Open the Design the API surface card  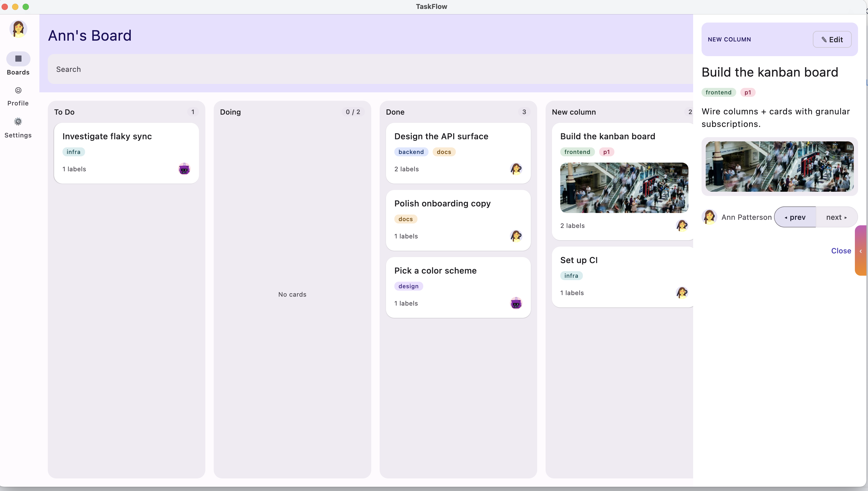tap(458, 153)
